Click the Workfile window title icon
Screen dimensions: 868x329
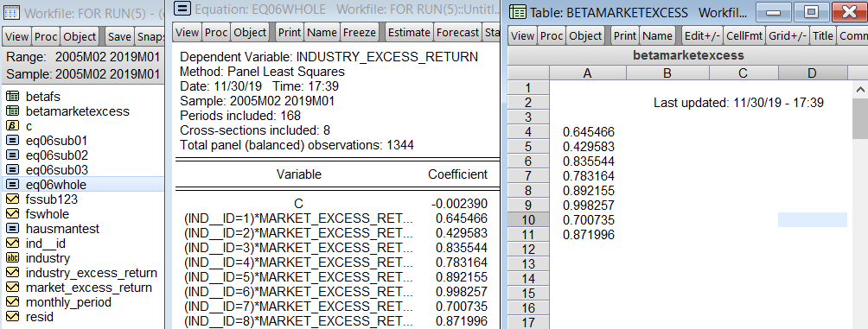(x=11, y=12)
